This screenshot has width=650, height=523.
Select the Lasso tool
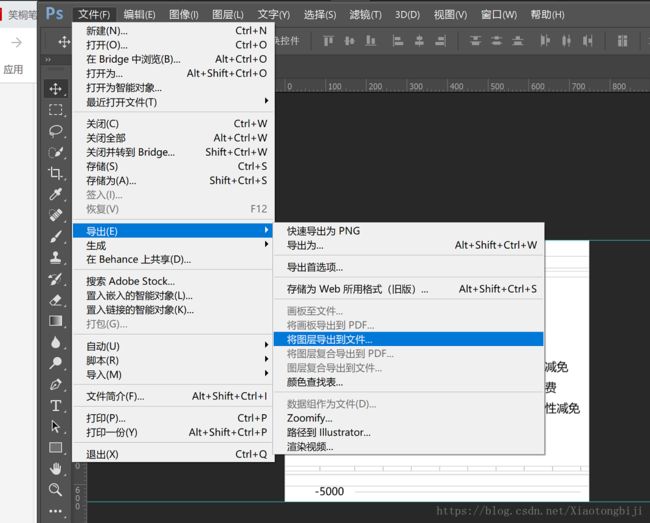[x=56, y=131]
